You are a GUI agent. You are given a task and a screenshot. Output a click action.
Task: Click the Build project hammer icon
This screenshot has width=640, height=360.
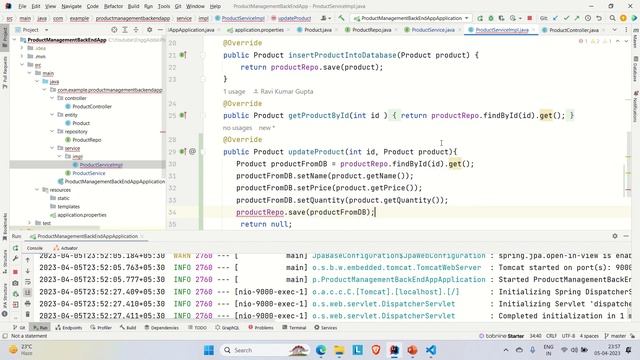point(341,18)
